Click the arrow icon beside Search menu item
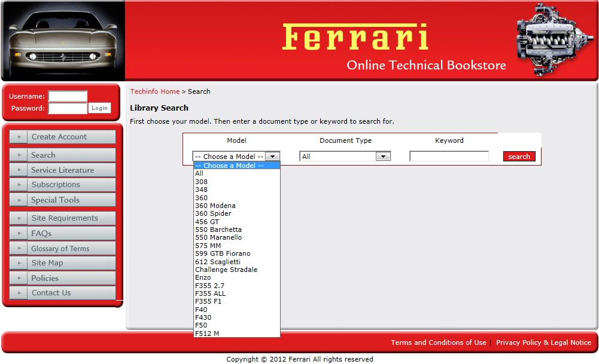 19,155
